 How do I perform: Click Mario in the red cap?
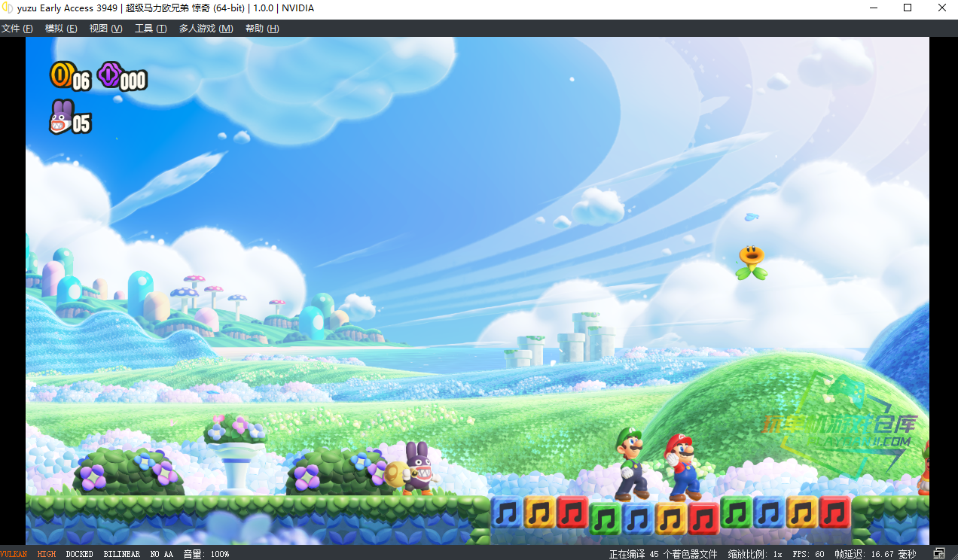(682, 467)
